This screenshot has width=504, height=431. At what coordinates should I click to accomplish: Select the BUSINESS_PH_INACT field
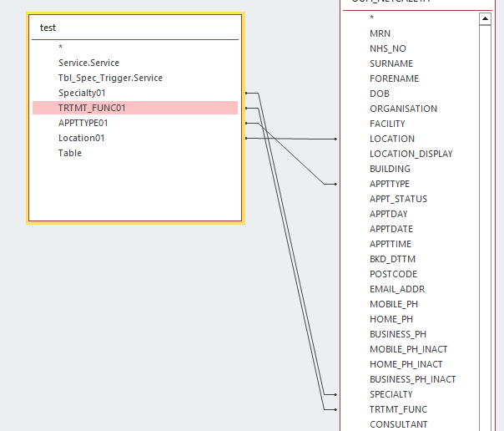pyautogui.click(x=413, y=379)
